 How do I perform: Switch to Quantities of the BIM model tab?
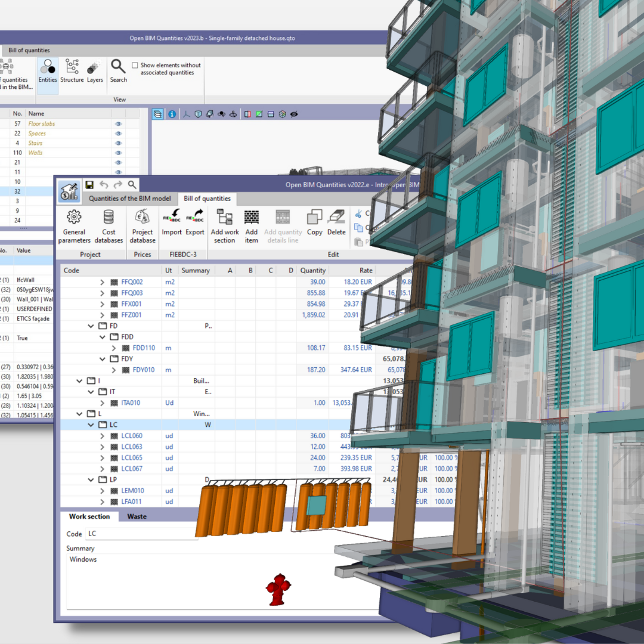pos(129,199)
